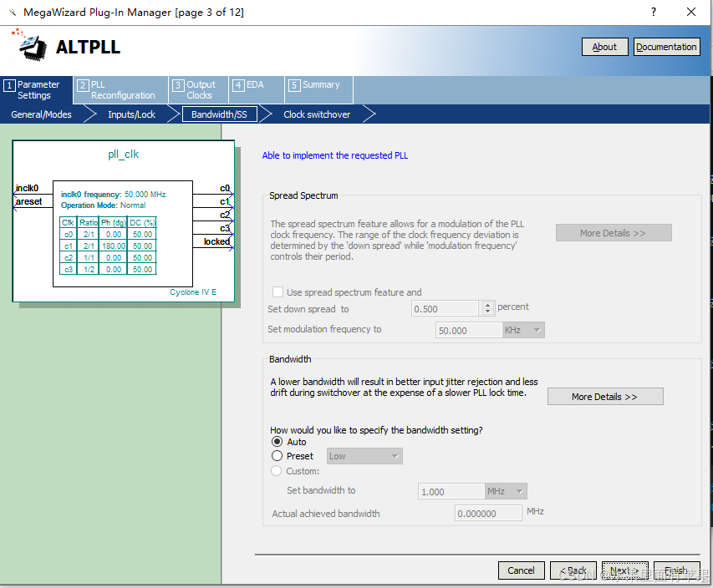
Task: Click the areset input port label
Action: 28,201
